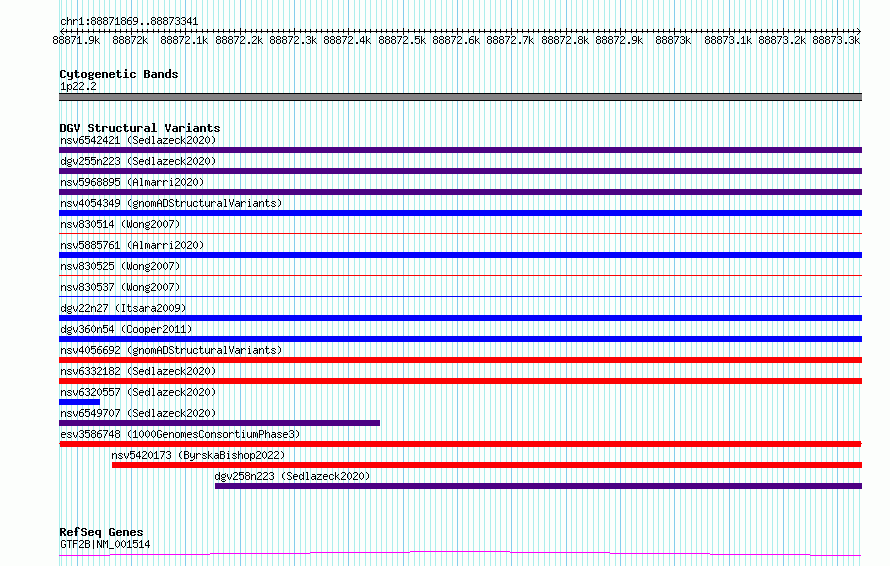Click the 88872k ruler tick label
This screenshot has height=566, width=890.
coord(130,40)
